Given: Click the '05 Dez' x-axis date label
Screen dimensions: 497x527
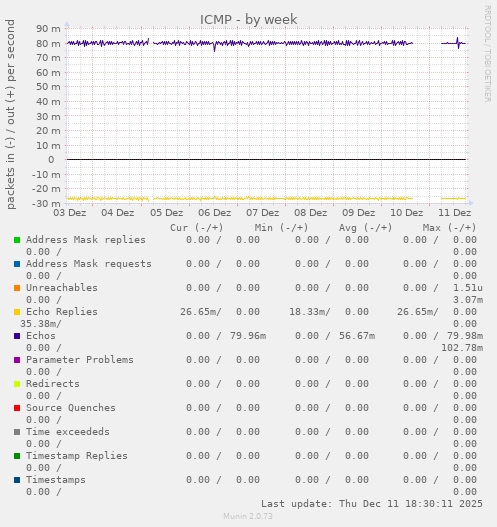Looking at the screenshot, I should [167, 213].
